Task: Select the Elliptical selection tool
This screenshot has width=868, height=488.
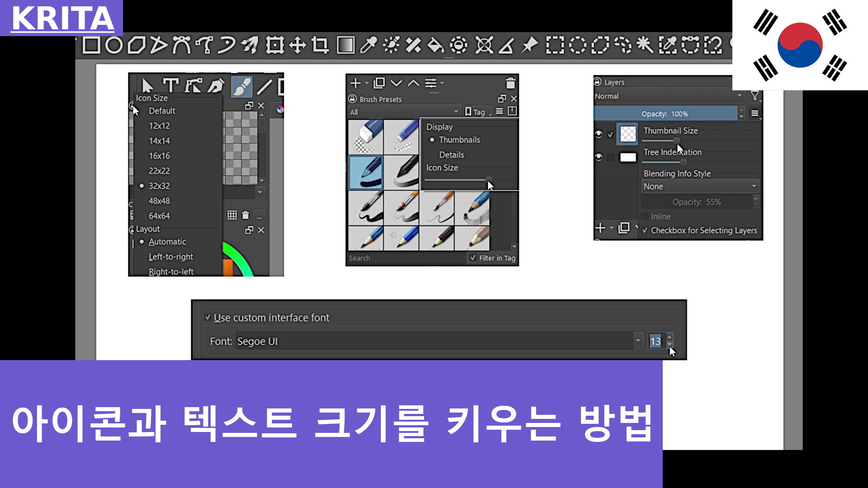Action: (x=577, y=45)
